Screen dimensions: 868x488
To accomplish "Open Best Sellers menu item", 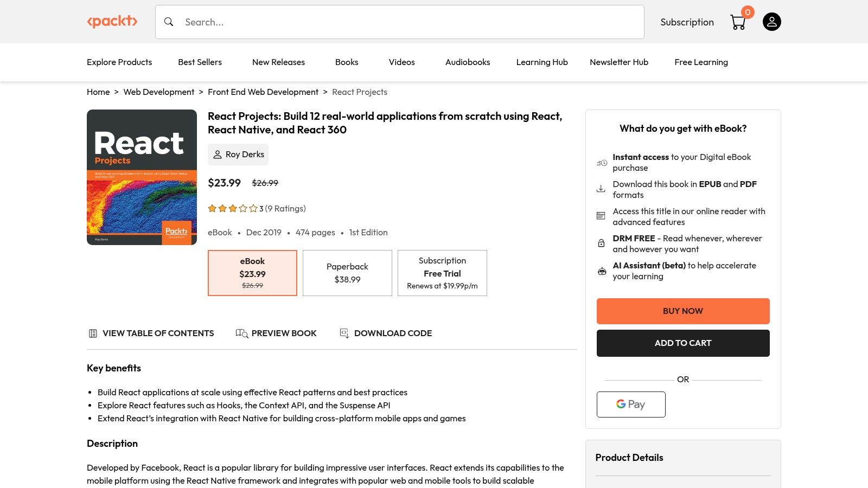I will coord(200,62).
